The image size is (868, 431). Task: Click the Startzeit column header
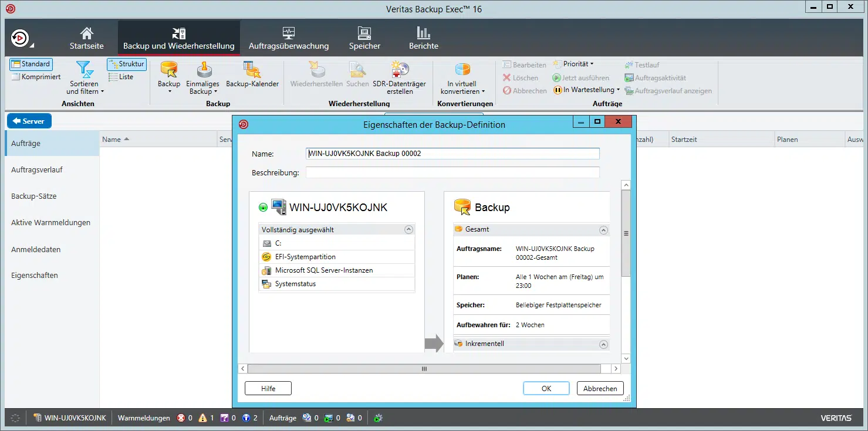721,140
